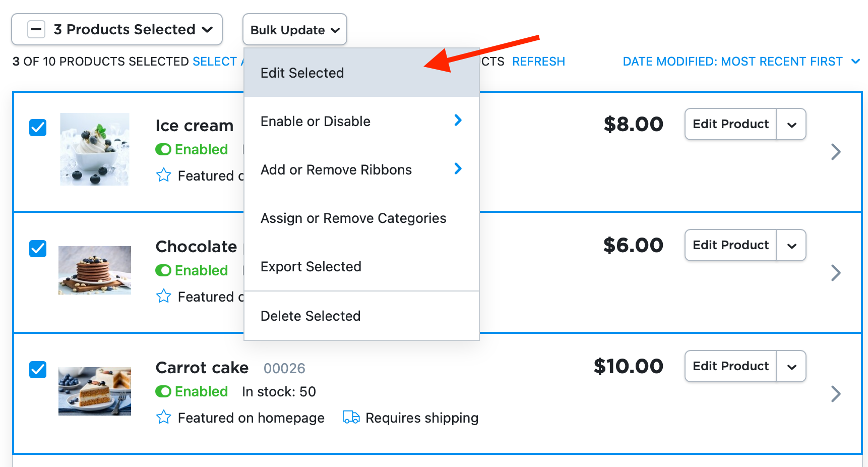Click the Chocolate pancakes product thumbnail

pyautogui.click(x=94, y=270)
